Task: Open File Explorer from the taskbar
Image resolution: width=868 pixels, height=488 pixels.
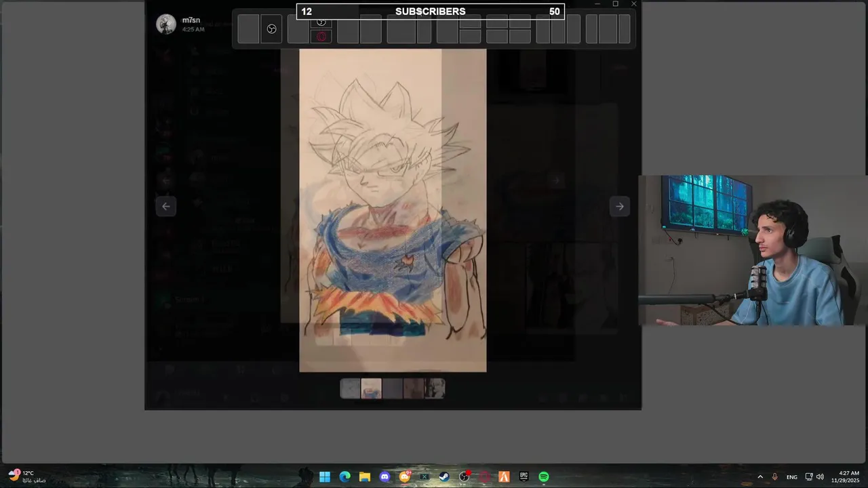Action: pyautogui.click(x=365, y=476)
